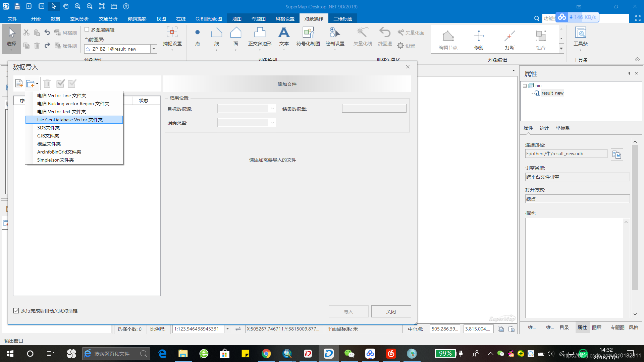Expand the object editing gallery more arrow
The image size is (644, 362).
pyautogui.click(x=561, y=49)
